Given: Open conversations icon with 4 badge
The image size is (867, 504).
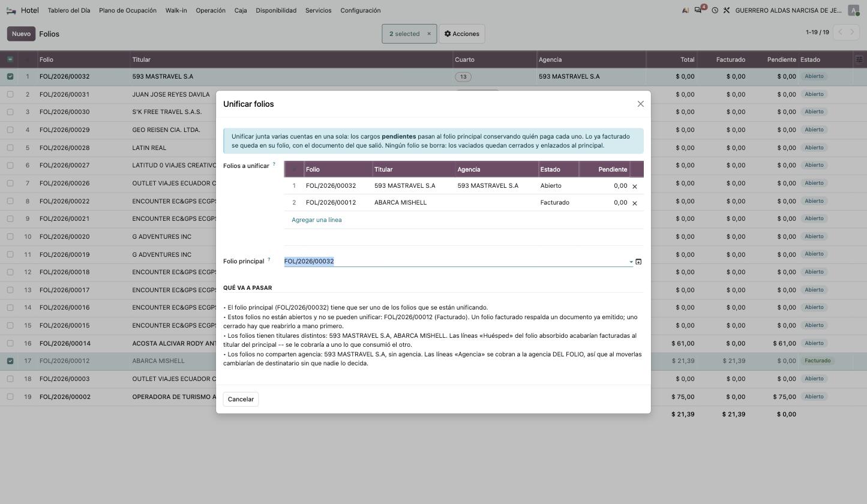Looking at the screenshot, I should tap(699, 10).
